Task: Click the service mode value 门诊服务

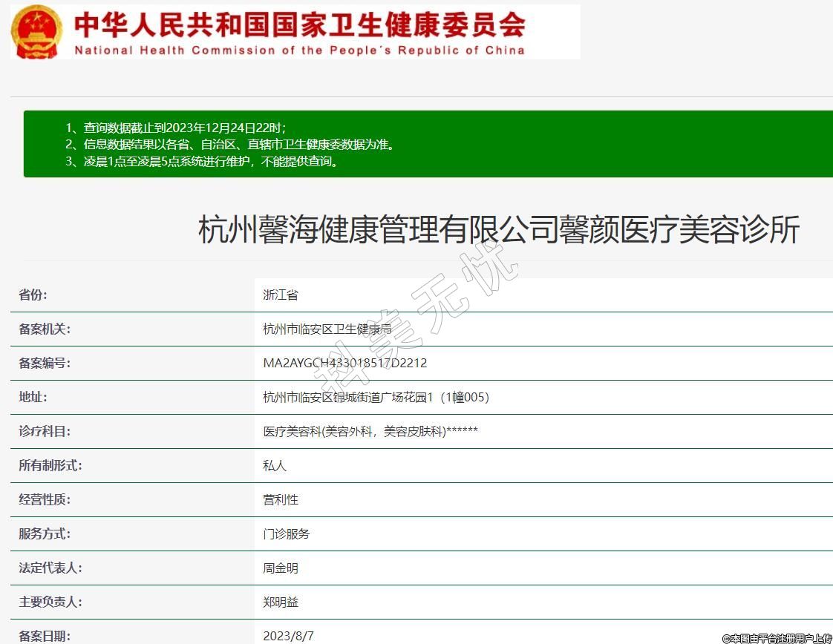Action: [287, 534]
